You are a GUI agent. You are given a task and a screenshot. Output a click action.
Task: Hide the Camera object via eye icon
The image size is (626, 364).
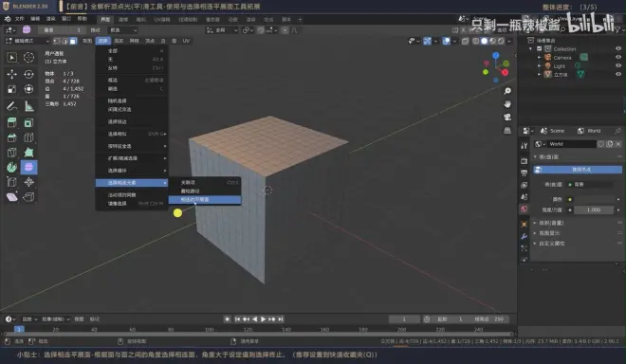(x=618, y=58)
